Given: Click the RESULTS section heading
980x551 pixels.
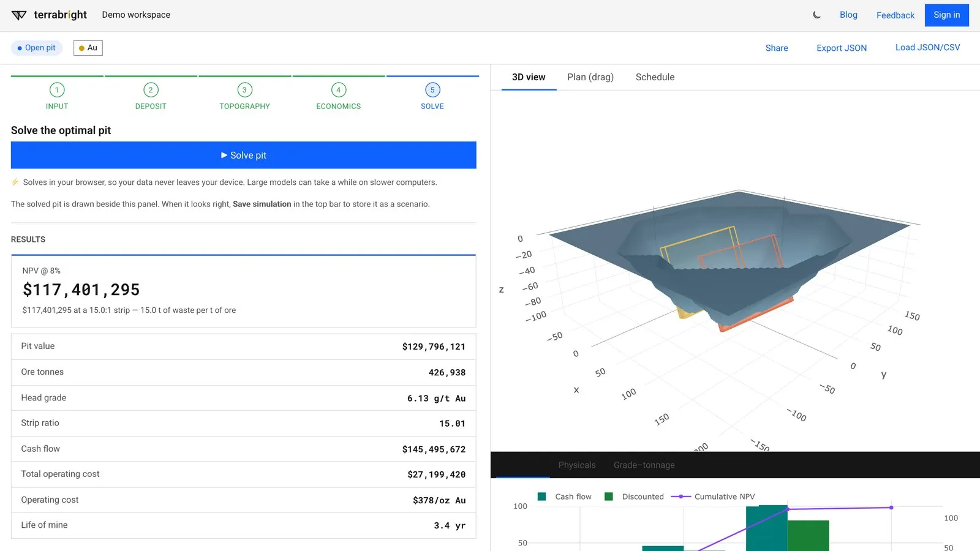Looking at the screenshot, I should [x=28, y=239].
